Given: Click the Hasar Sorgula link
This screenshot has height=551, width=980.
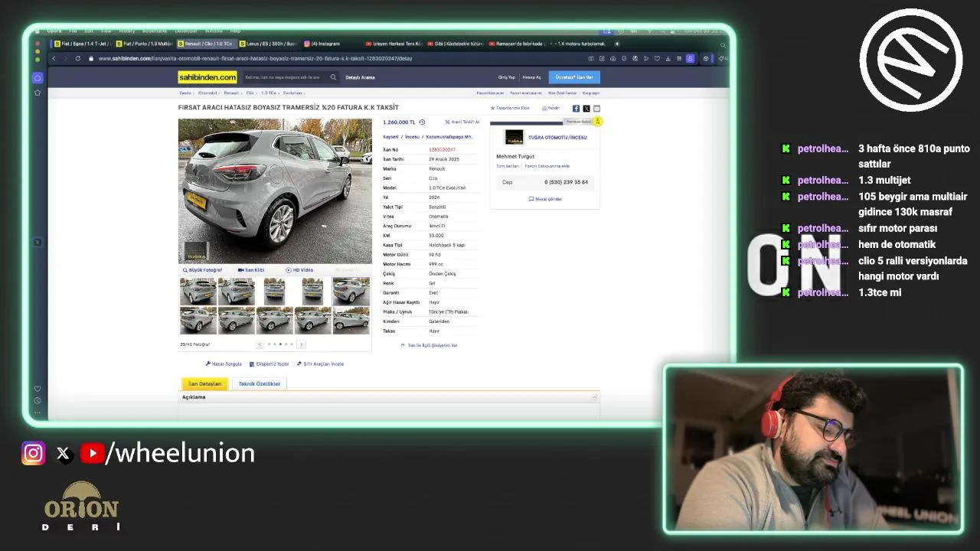Looking at the screenshot, I should click(224, 364).
